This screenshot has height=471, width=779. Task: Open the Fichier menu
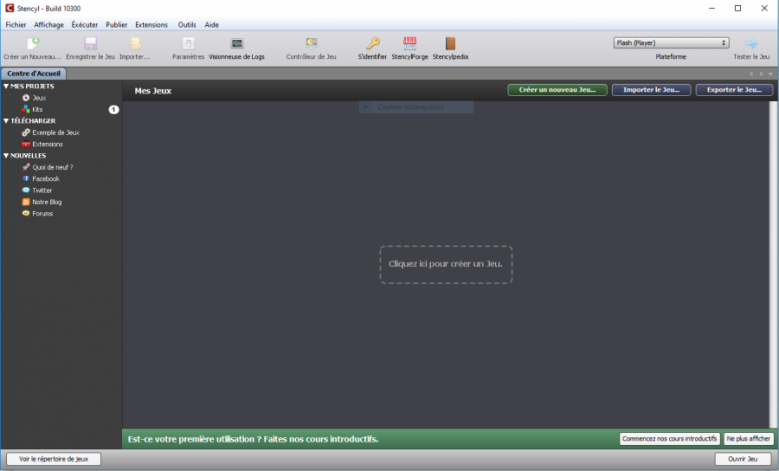coord(16,24)
